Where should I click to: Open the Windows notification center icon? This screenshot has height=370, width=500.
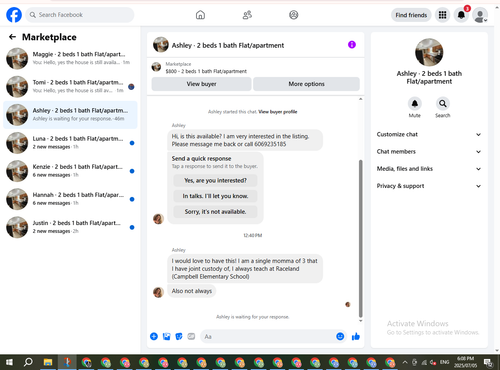(x=489, y=362)
